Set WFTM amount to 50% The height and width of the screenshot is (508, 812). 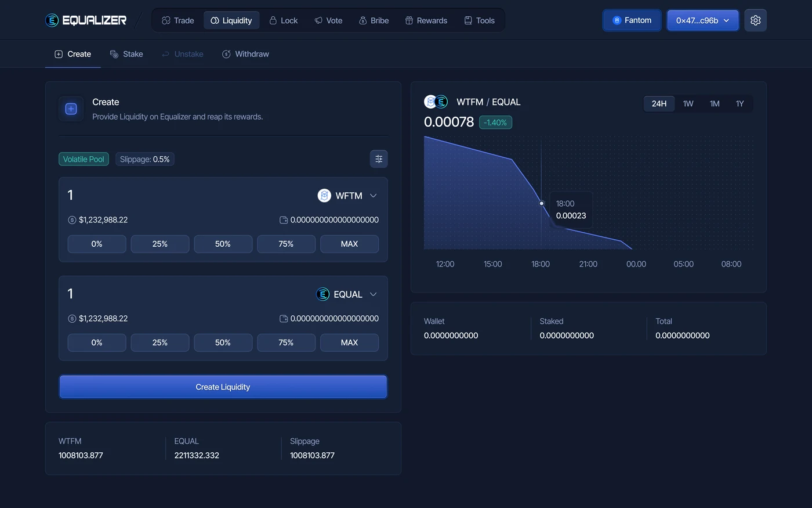pos(223,244)
